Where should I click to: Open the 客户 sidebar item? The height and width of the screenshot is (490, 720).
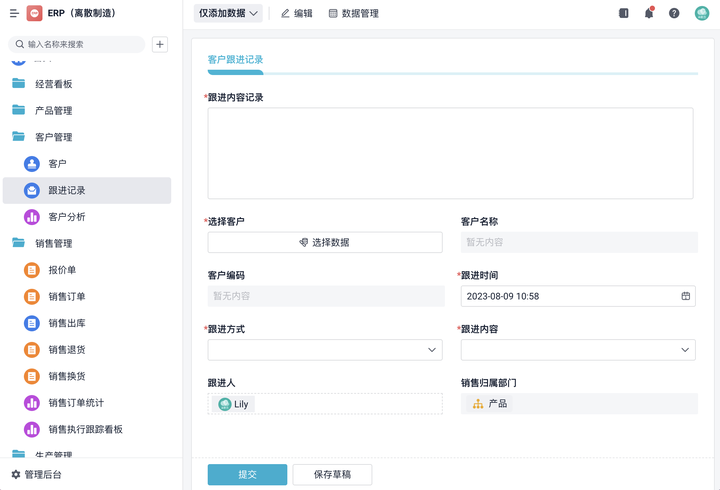click(57, 164)
